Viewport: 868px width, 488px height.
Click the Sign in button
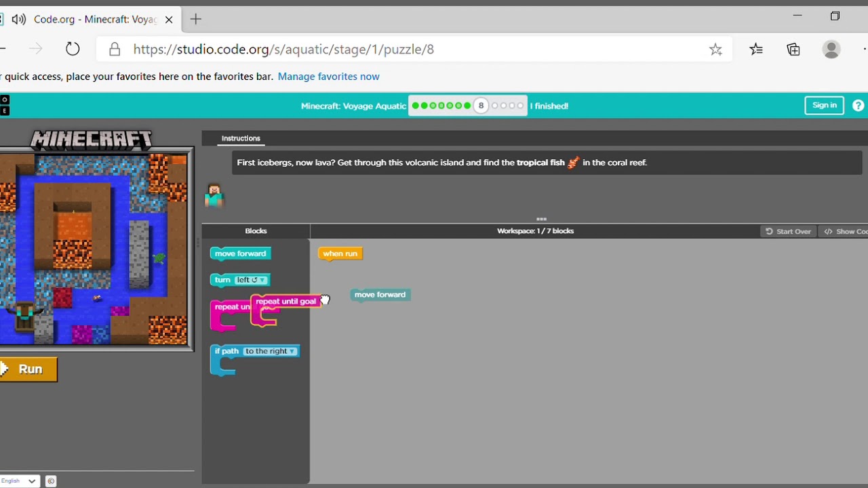click(x=825, y=105)
